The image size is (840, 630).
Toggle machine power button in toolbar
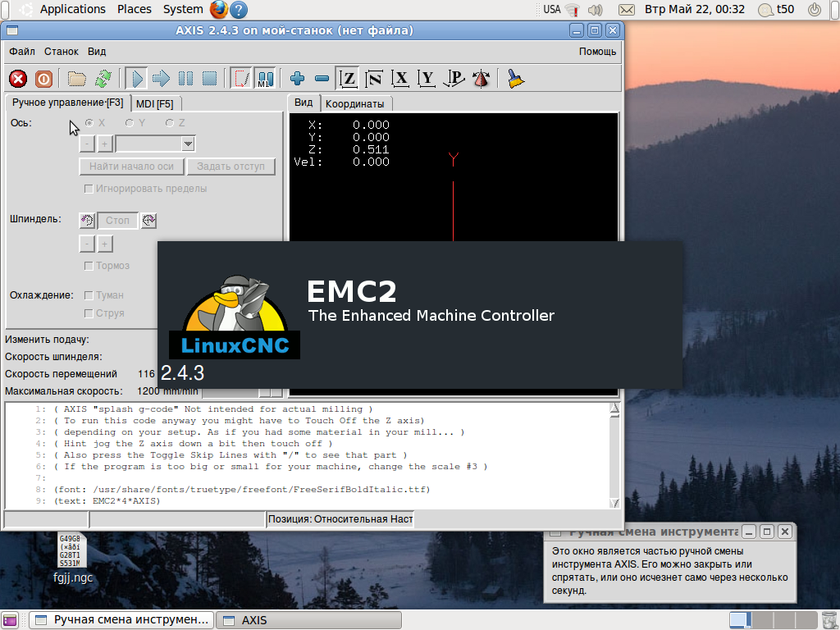(x=43, y=79)
